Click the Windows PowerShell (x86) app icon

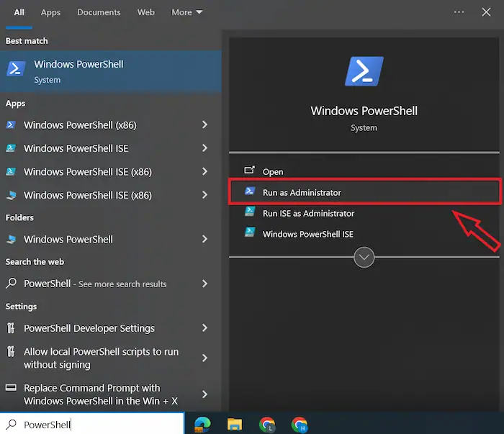tap(11, 125)
